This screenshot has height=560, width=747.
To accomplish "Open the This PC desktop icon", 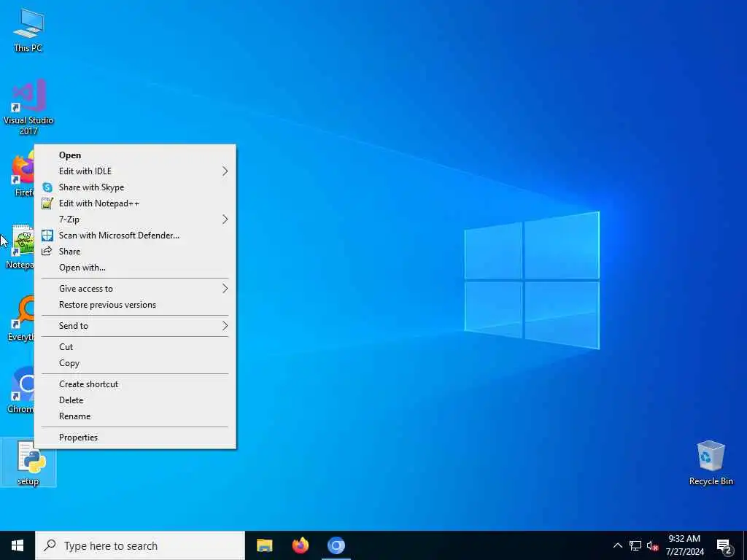I will click(x=28, y=29).
